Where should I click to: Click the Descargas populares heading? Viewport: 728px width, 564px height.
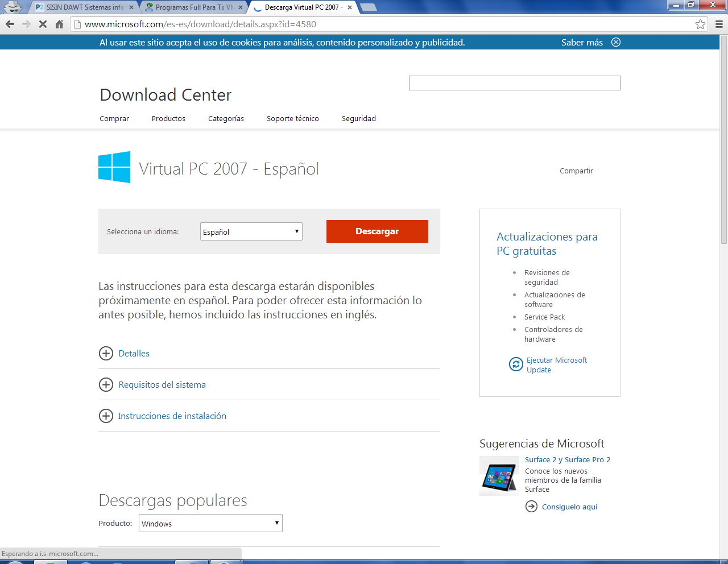pos(173,500)
